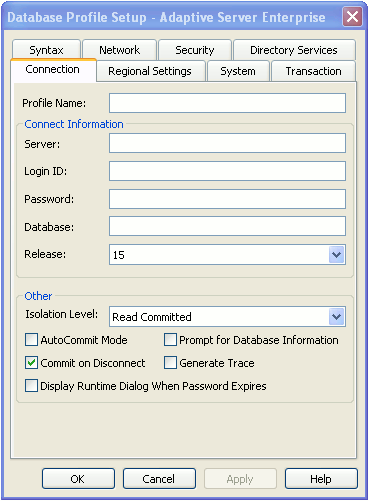Open the Network tab

pos(119,50)
